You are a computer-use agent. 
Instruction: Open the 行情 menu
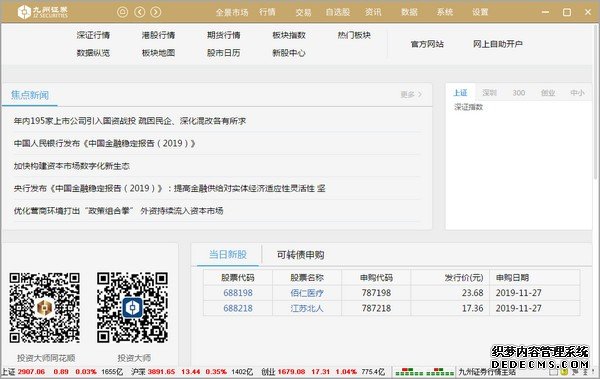click(x=267, y=12)
